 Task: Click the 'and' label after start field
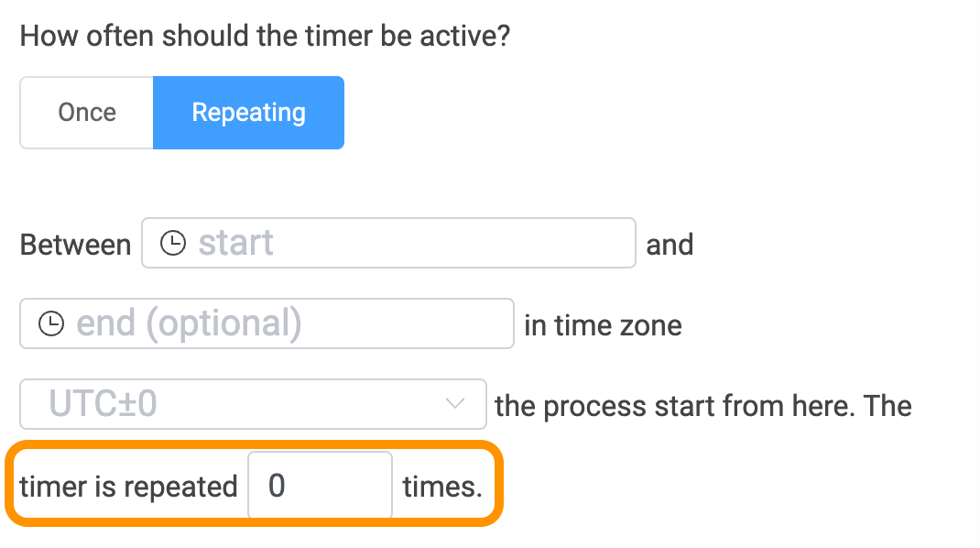pos(670,245)
